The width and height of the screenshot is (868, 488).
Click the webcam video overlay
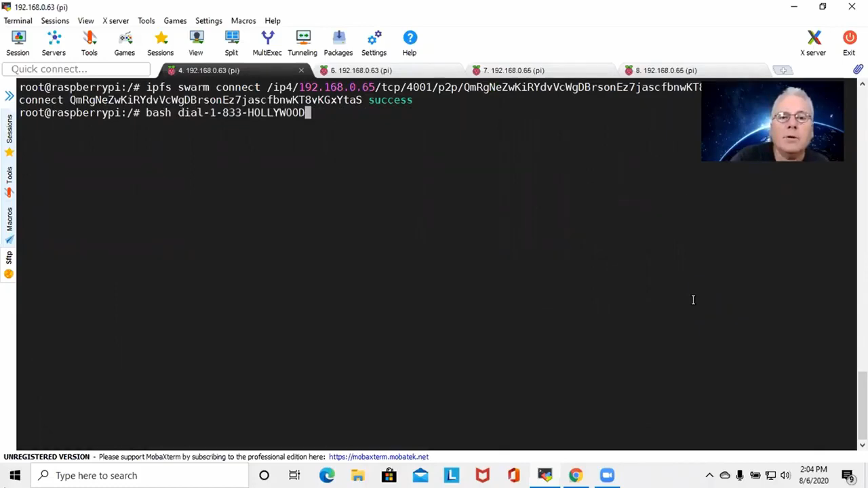pos(772,121)
